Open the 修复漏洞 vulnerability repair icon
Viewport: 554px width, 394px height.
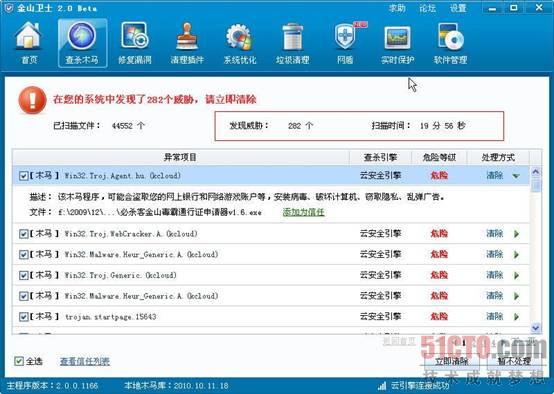[135, 42]
